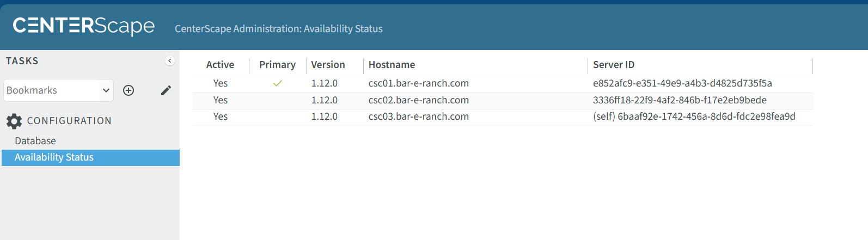Select the csc02.bar-e-ranch.com hostname row

click(418, 100)
